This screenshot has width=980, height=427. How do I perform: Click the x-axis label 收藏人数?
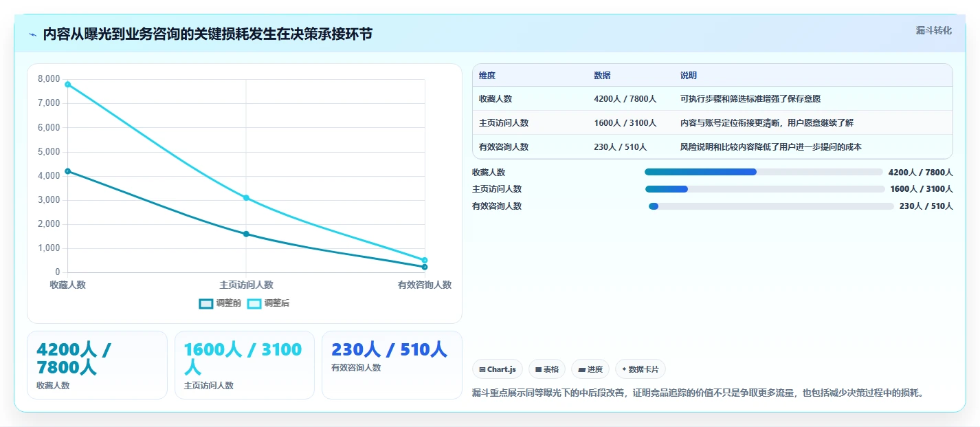click(x=67, y=285)
